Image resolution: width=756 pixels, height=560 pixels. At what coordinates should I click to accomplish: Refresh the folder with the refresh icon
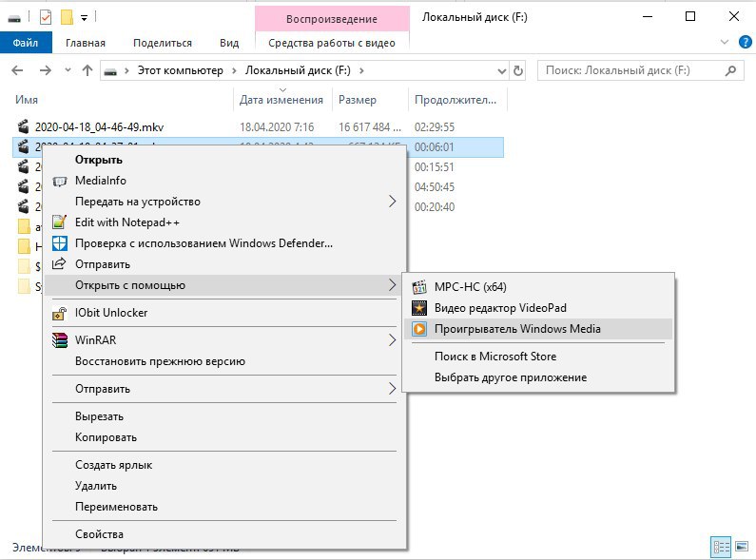518,71
